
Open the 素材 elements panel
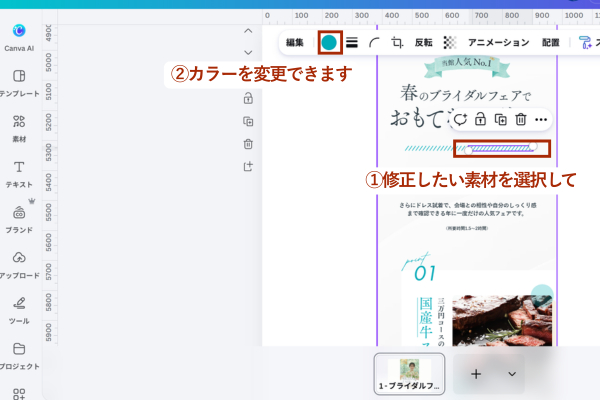click(19, 128)
